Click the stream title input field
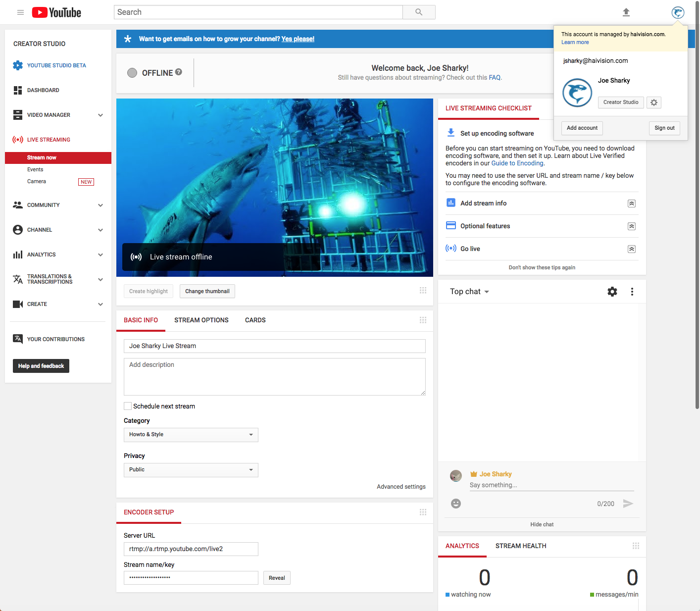 click(274, 346)
